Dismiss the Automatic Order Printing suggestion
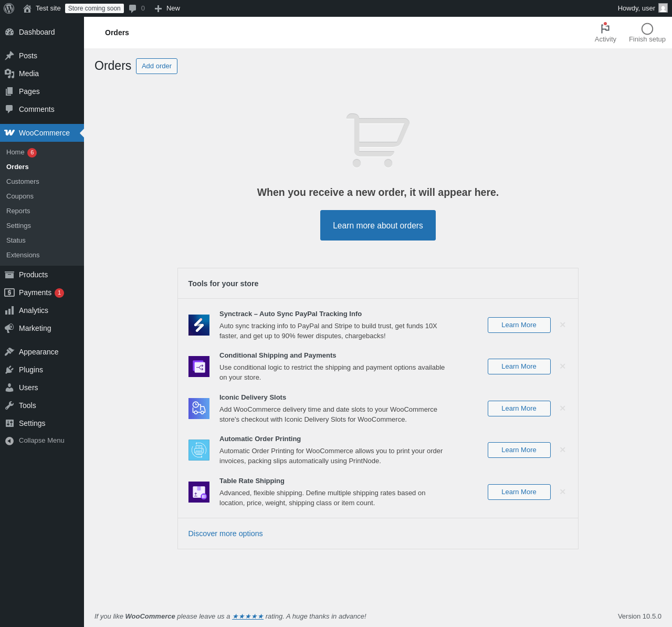The height and width of the screenshot is (627, 672). pyautogui.click(x=563, y=450)
